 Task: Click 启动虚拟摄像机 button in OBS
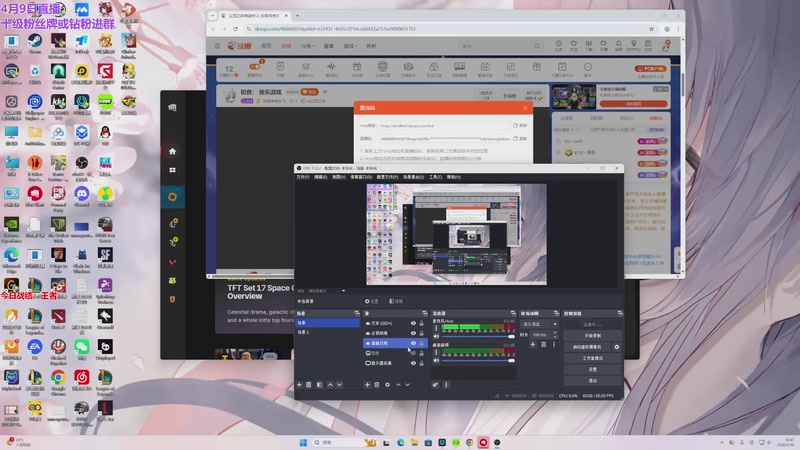click(587, 347)
